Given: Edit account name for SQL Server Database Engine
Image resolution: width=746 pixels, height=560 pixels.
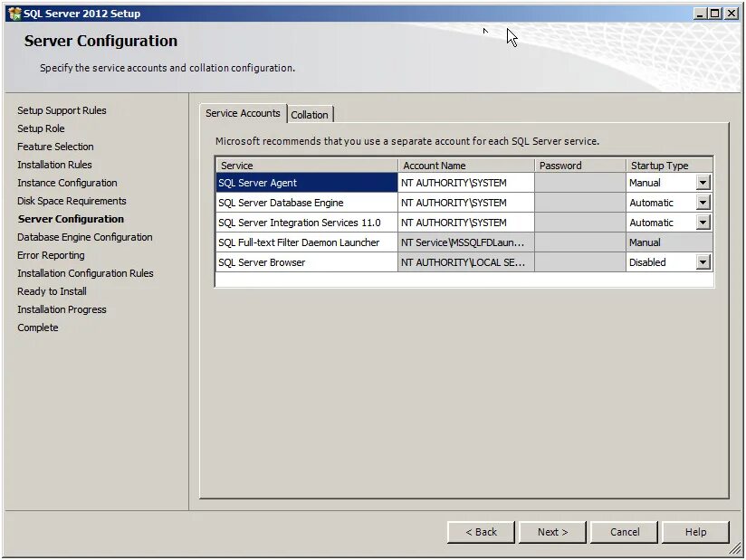Looking at the screenshot, I should pos(465,203).
